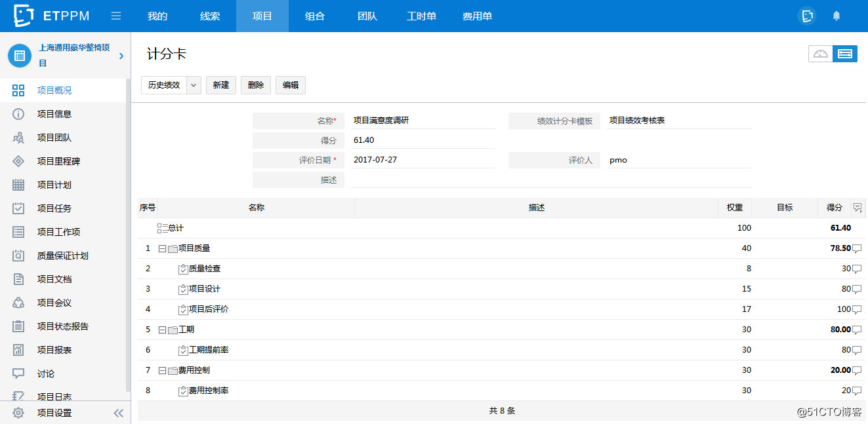Viewport: 868px width, 424px height.
Task: Click the 讨论 speech bubble icon in sidebar
Action: click(18, 374)
